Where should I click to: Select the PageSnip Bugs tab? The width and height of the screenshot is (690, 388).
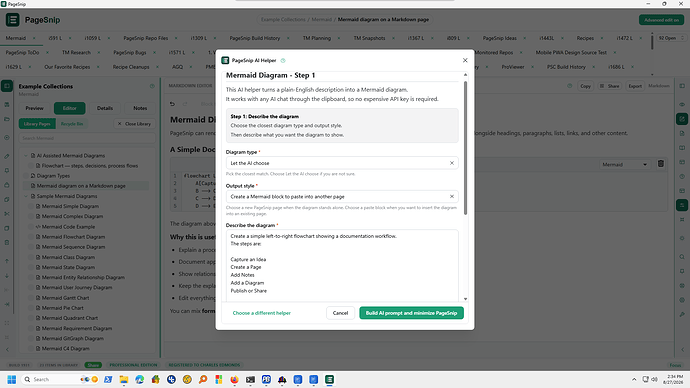pos(129,53)
